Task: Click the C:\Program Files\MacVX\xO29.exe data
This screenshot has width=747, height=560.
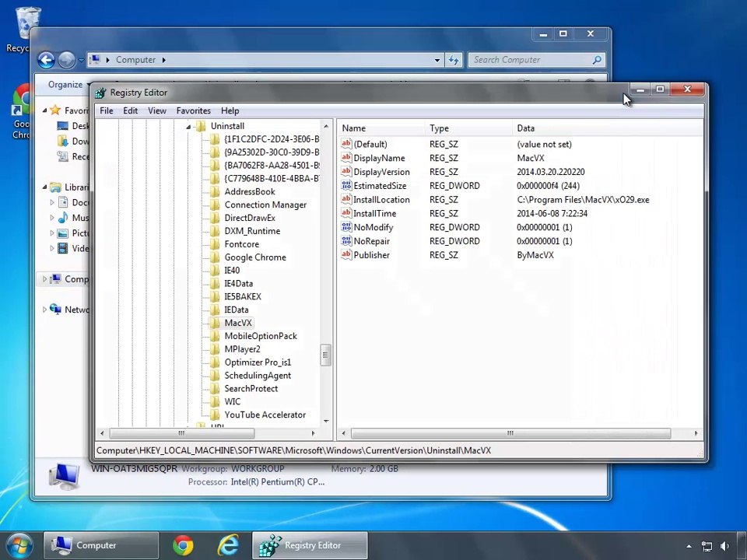Action: (583, 200)
